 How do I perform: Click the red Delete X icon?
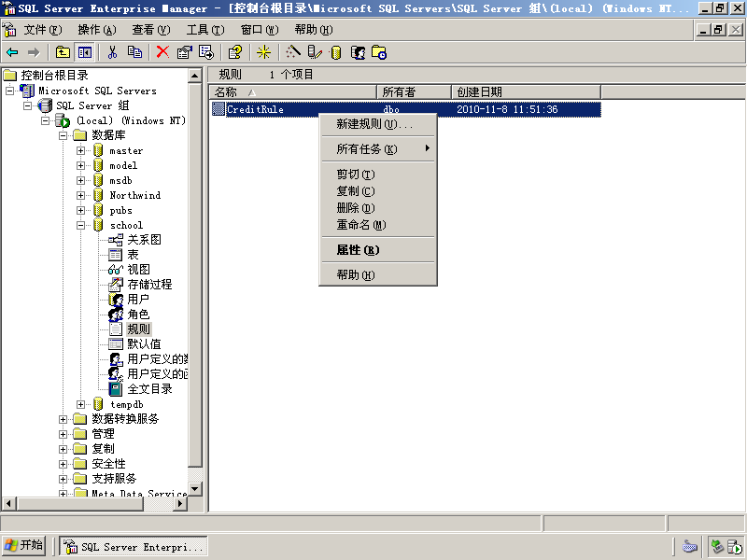tap(162, 52)
